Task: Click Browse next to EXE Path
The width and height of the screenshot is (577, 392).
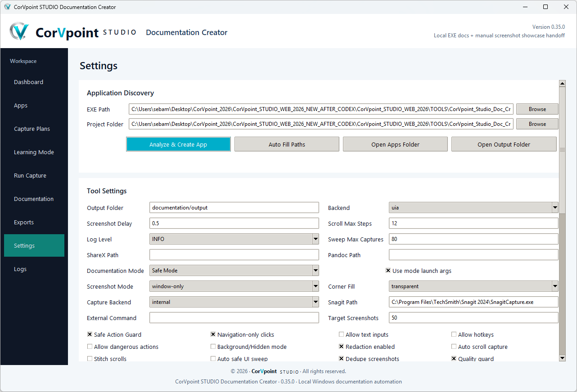Action: coord(537,109)
